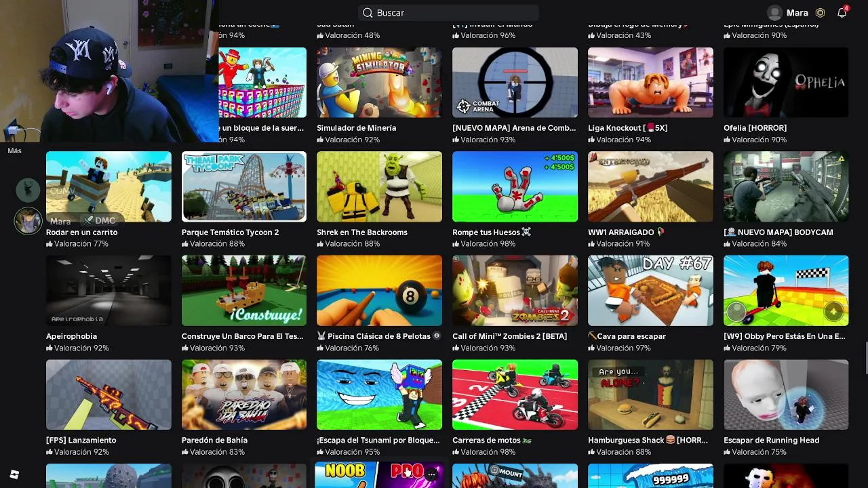Click the Simulador de Minería title
The height and width of the screenshot is (488, 868).
357,128
